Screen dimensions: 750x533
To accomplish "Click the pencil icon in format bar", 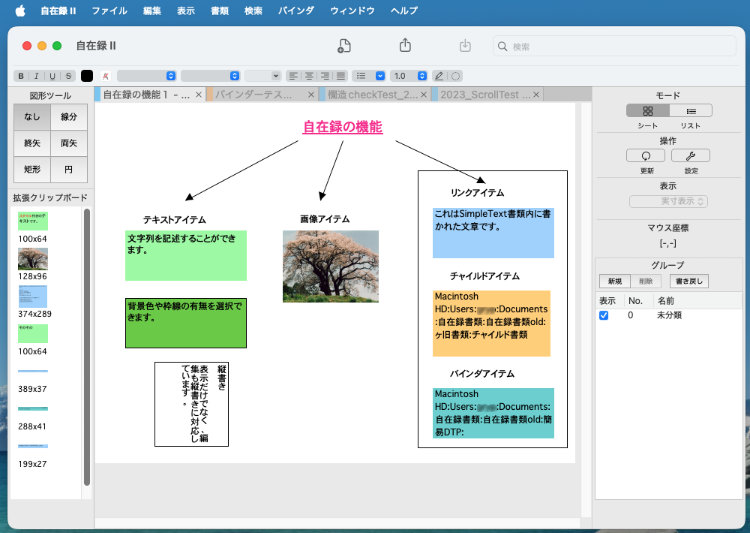I will tap(438, 75).
